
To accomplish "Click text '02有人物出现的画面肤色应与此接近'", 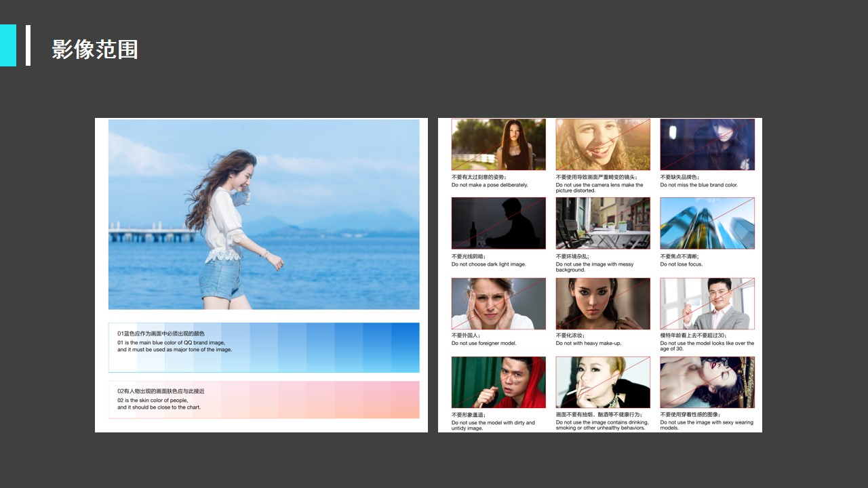I will click(x=161, y=391).
